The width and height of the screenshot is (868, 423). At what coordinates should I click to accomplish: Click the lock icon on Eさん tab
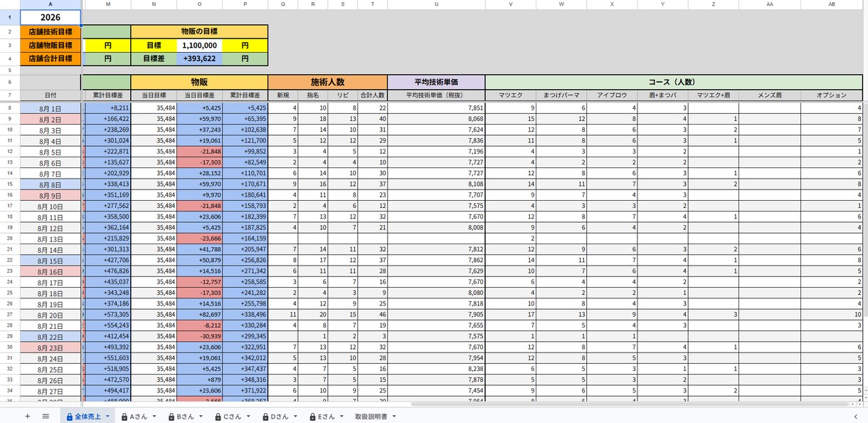[313, 417]
